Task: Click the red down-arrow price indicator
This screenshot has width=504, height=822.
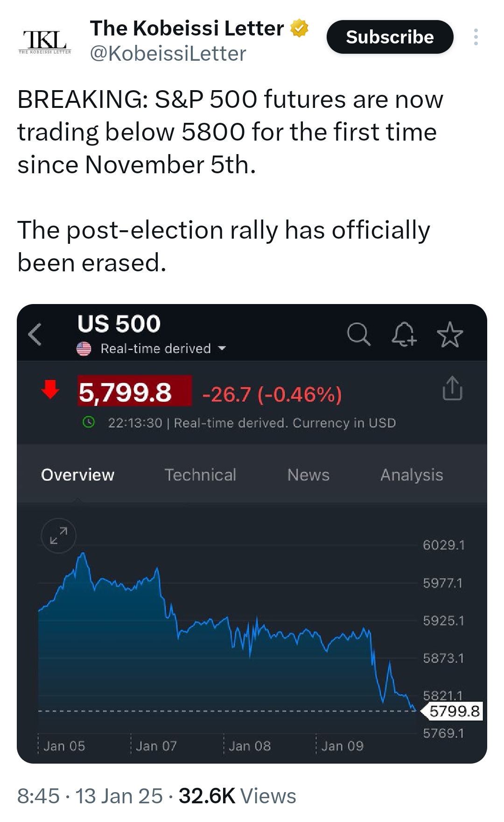Action: click(x=50, y=389)
